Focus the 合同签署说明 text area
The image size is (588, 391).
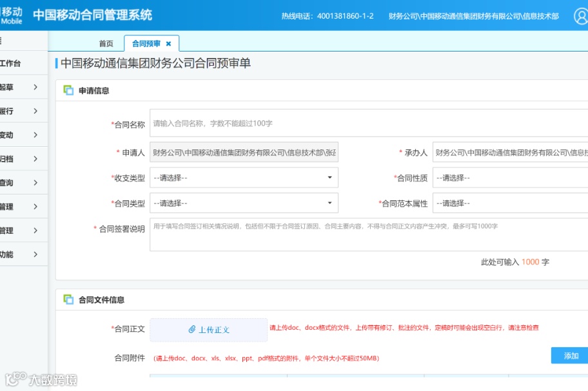369,234
